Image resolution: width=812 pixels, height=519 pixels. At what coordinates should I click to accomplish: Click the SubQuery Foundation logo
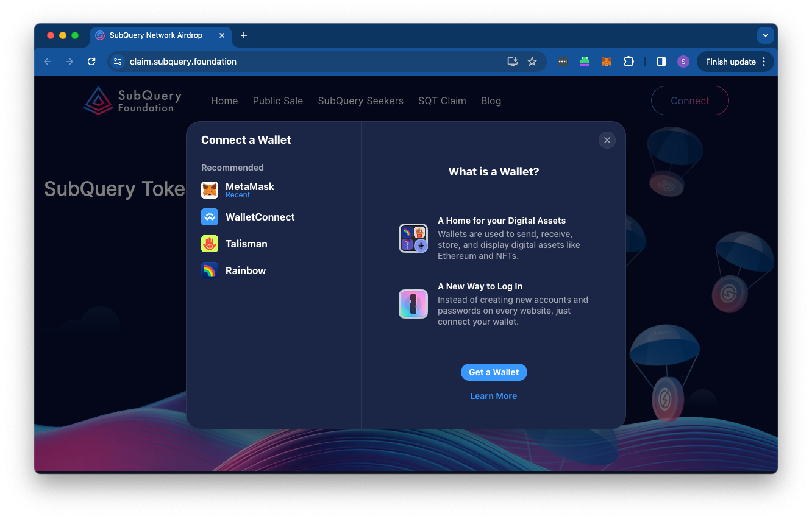pos(132,101)
